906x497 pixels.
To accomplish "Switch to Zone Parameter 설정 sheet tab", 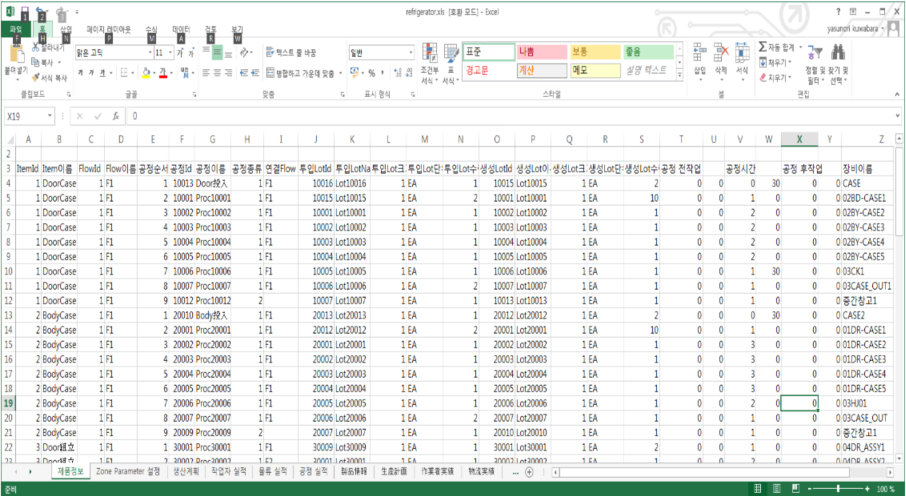I will click(127, 470).
